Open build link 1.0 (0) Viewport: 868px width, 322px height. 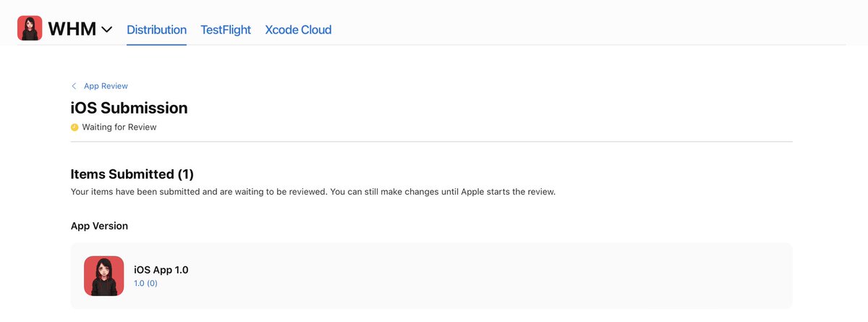145,284
